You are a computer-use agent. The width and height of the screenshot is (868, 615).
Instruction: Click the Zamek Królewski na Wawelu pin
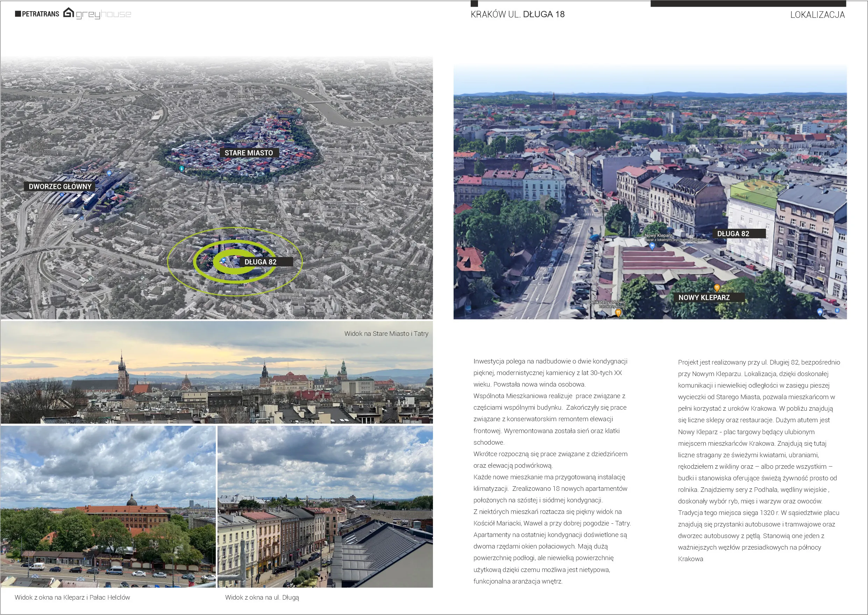(299, 111)
